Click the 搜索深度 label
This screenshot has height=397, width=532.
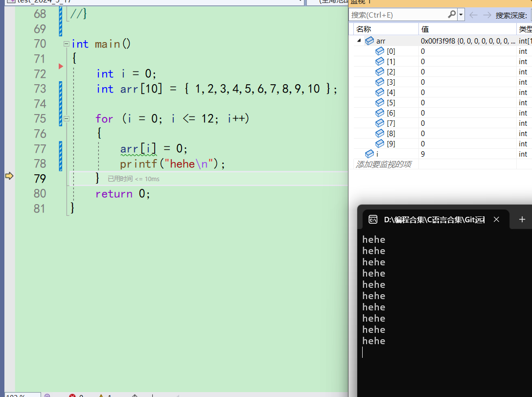(511, 15)
